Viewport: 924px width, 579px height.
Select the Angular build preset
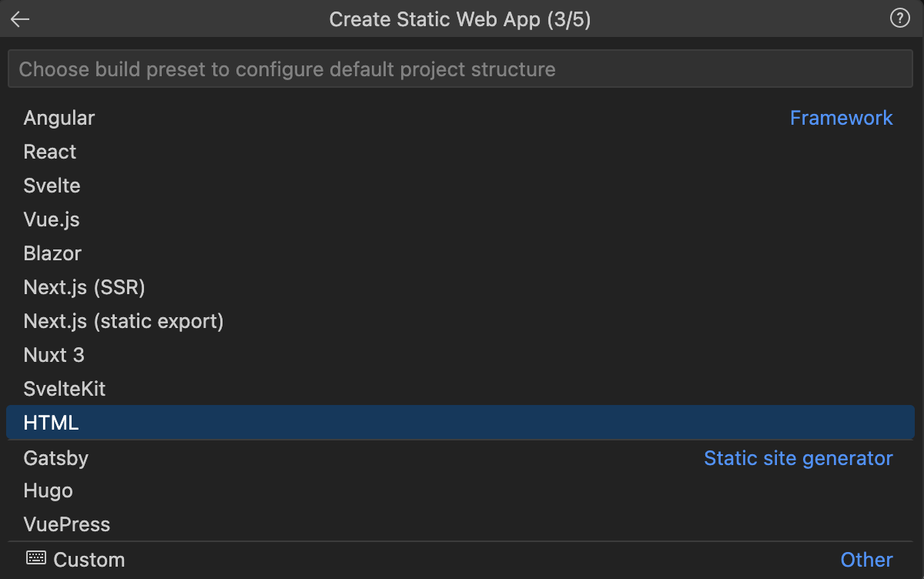point(59,118)
